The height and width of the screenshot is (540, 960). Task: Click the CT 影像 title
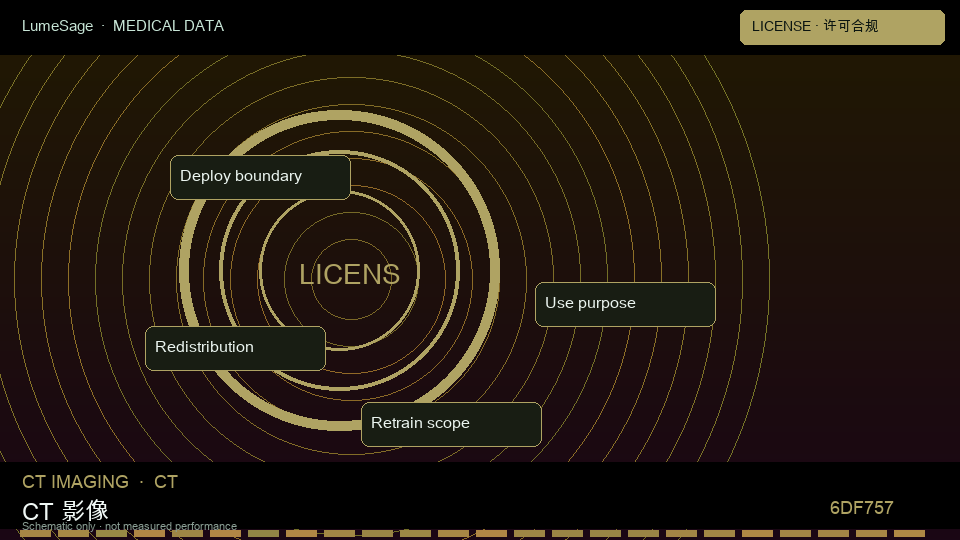pos(66,510)
